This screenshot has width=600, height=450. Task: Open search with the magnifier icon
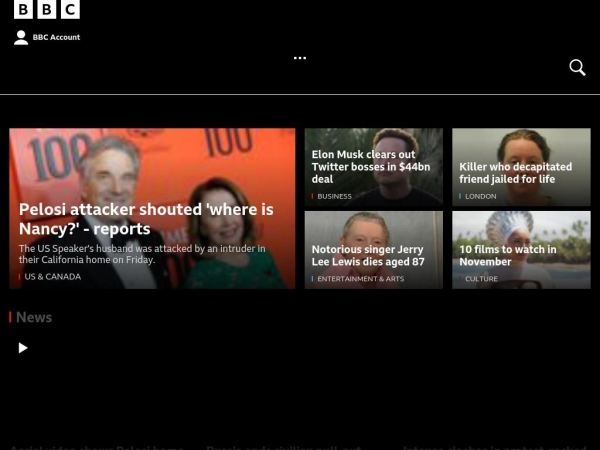click(x=577, y=67)
